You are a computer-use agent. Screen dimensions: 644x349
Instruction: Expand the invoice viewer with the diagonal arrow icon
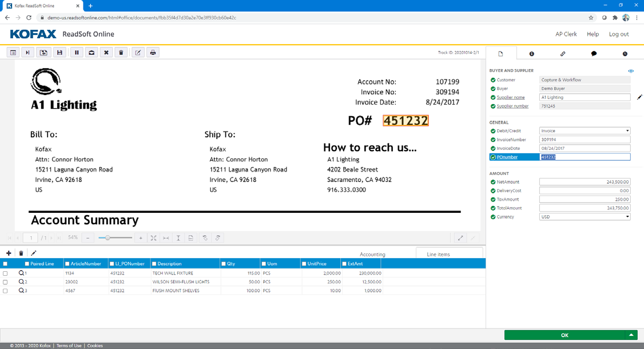click(x=460, y=238)
